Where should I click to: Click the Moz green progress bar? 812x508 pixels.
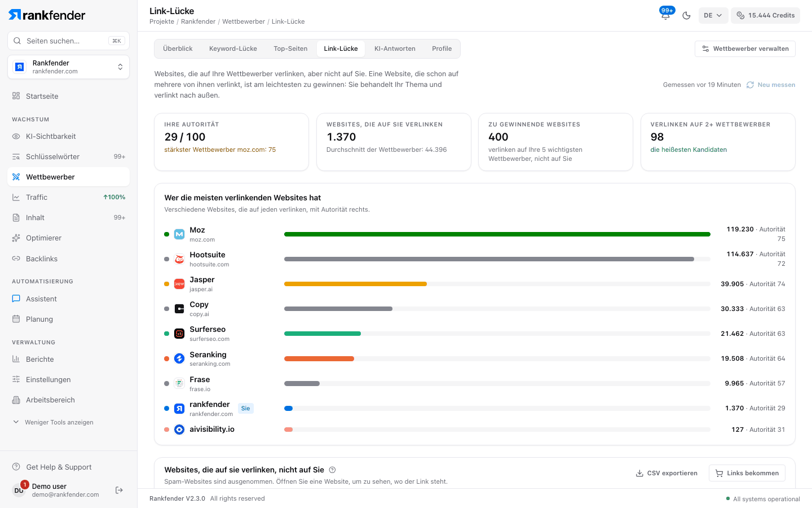497,234
